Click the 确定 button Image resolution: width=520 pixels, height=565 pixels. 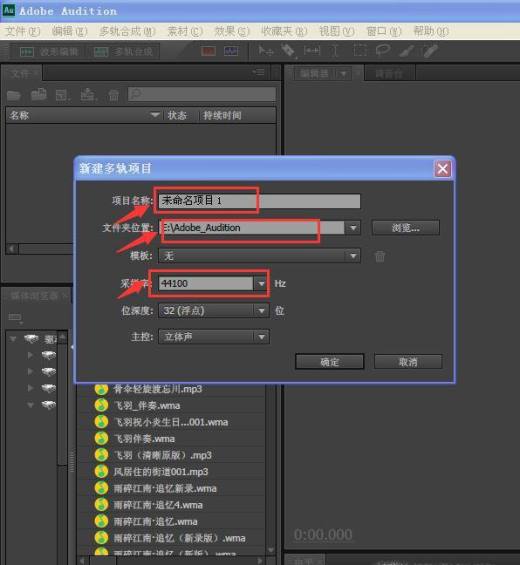pyautogui.click(x=329, y=362)
